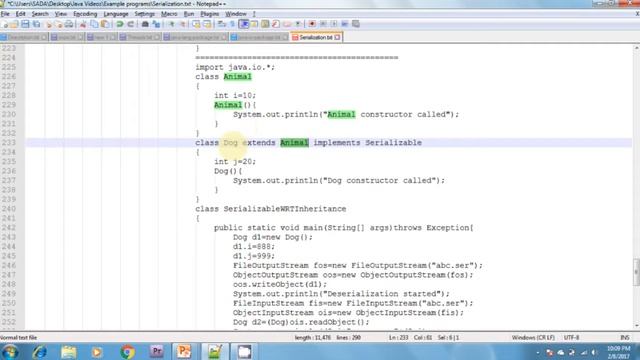640x360 pixels.
Task: Click 'Serializable' word on line 233
Action: point(393,142)
